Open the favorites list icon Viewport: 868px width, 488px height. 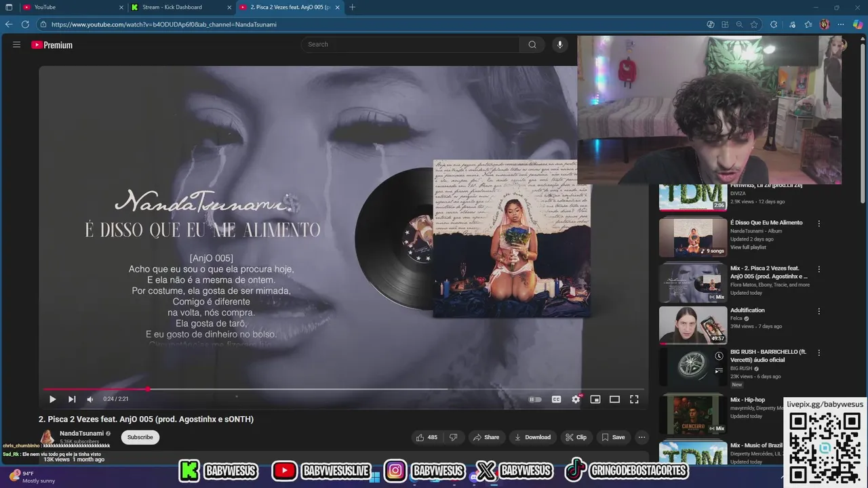(x=808, y=24)
